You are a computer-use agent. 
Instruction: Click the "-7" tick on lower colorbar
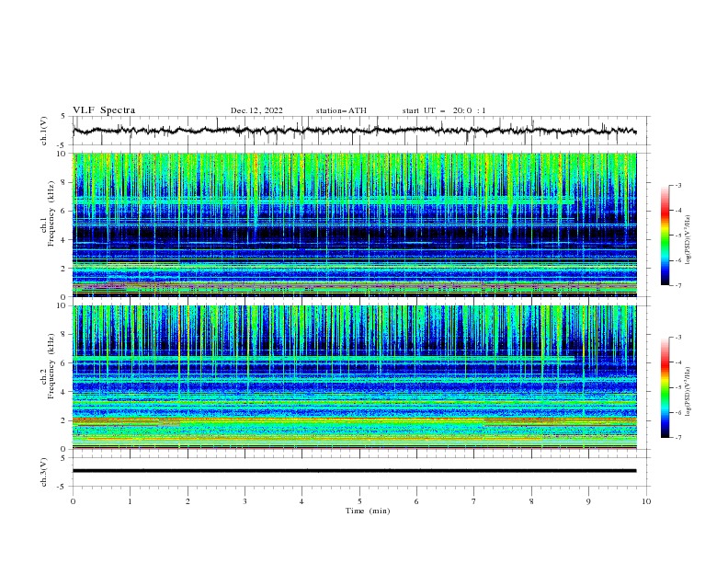click(677, 438)
